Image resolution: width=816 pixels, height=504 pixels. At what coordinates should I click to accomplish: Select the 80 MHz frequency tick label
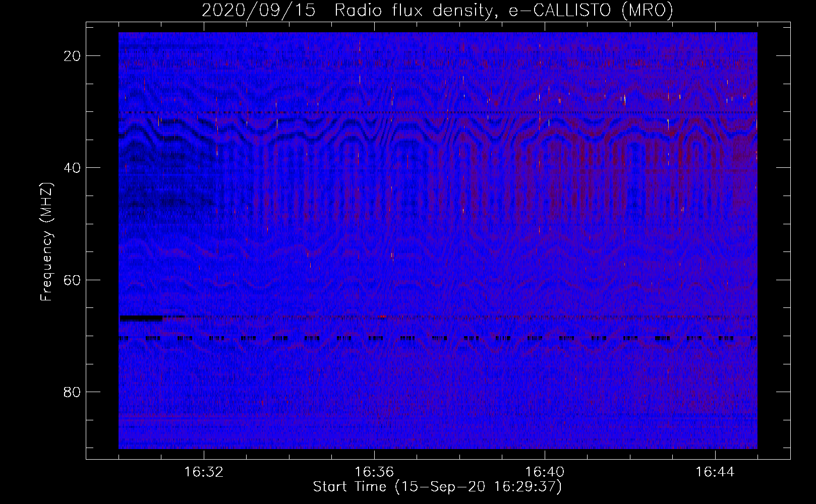pos(73,392)
